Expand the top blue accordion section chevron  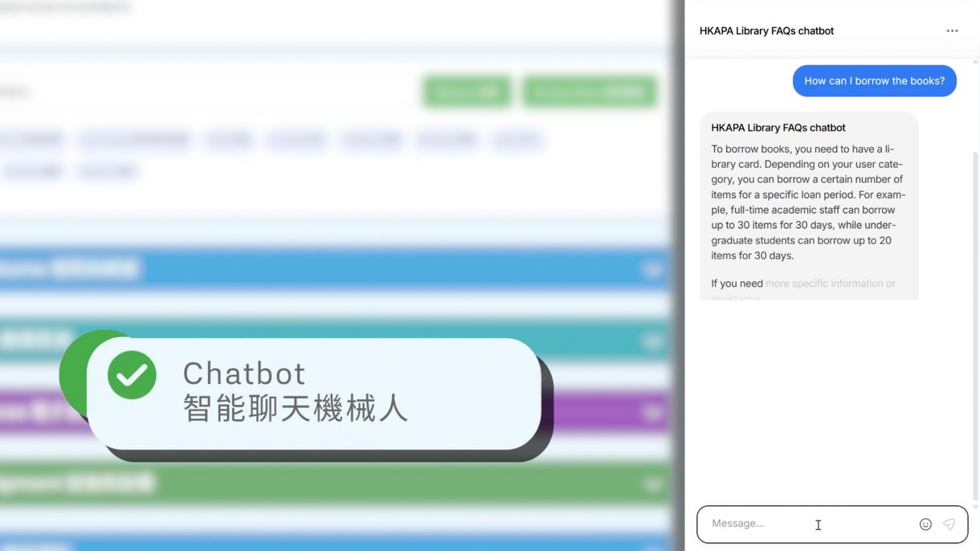click(x=652, y=270)
